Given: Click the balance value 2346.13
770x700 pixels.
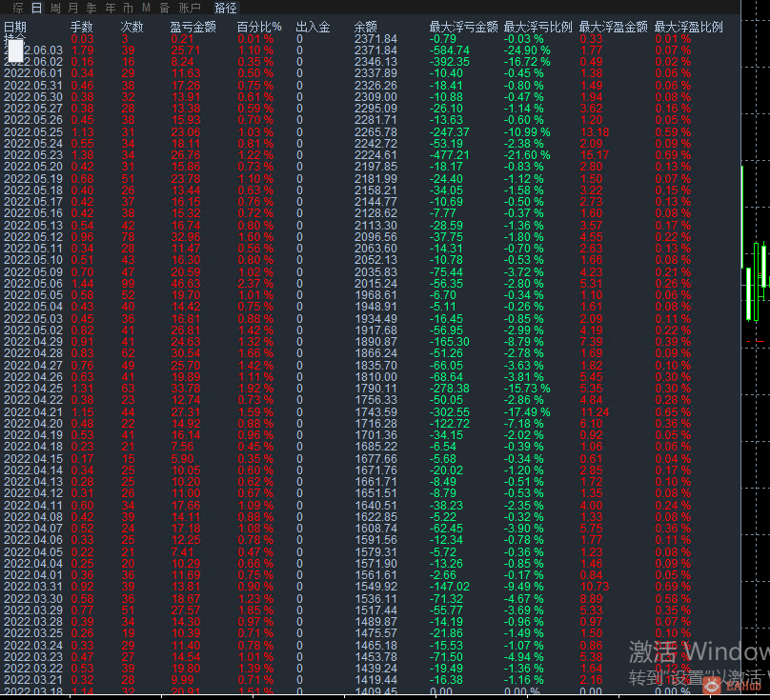Looking at the screenshot, I should [x=375, y=62].
